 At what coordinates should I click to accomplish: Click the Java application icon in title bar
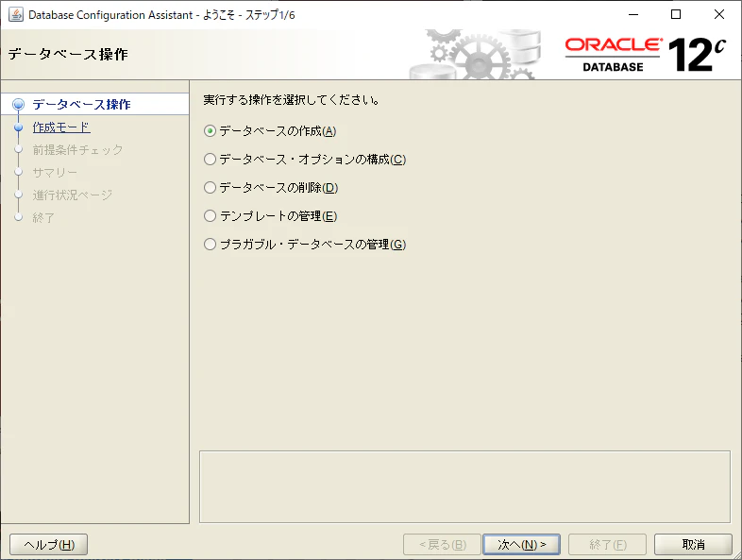tap(16, 15)
